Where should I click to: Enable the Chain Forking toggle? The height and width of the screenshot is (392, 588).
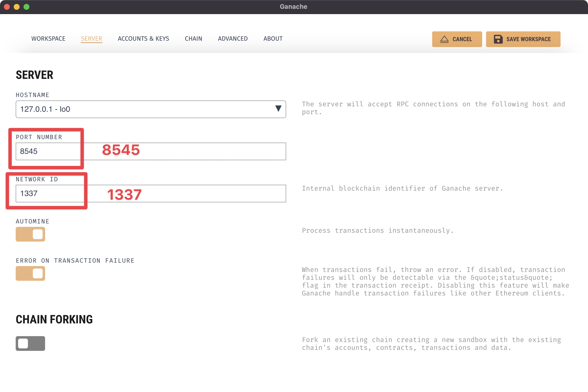tap(30, 343)
